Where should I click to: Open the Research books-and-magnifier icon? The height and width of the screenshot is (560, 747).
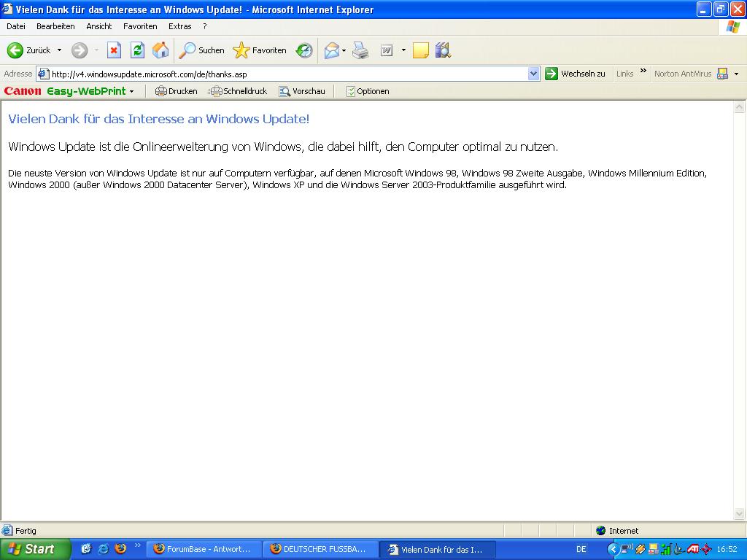click(x=443, y=50)
